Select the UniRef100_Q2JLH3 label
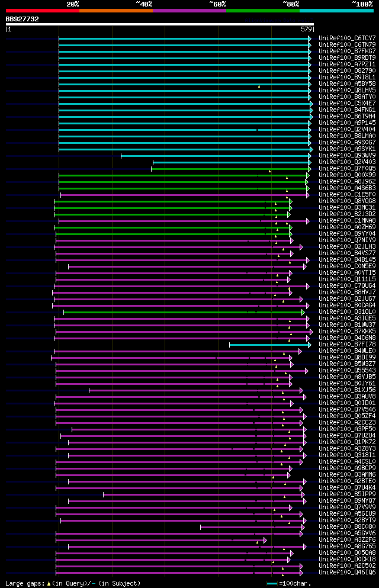 [347, 247]
